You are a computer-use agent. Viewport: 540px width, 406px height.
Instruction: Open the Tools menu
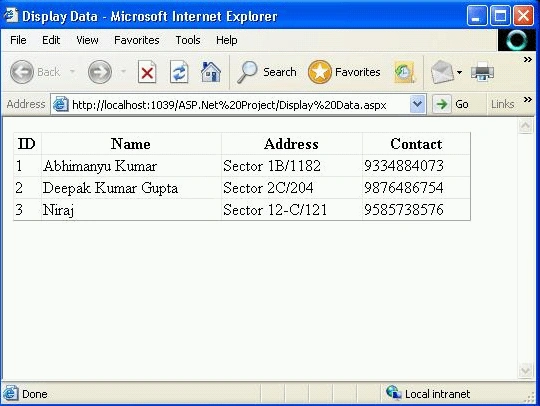click(x=188, y=40)
